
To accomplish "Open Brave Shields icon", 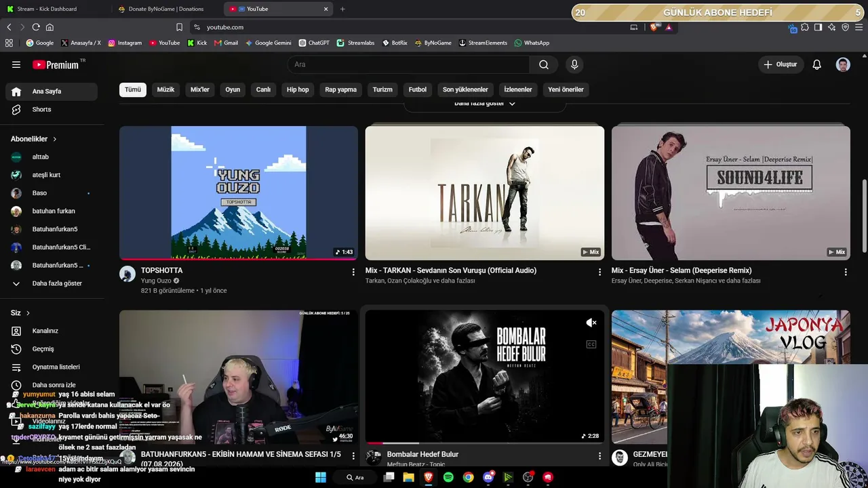I will [654, 27].
